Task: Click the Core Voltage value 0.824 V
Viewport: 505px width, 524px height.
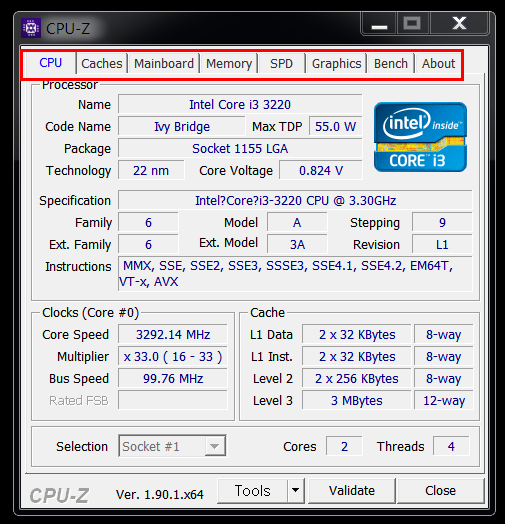Action: tap(321, 171)
